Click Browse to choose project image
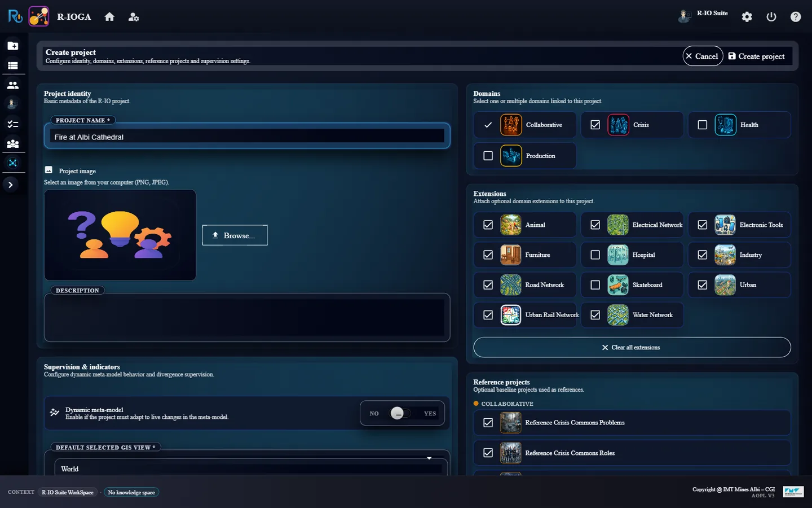The width and height of the screenshot is (812, 508). click(x=235, y=235)
